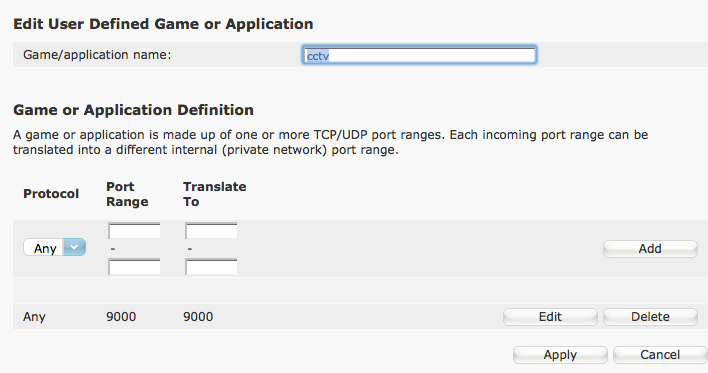708x373 pixels.
Task: Select the Any protocol text in rule row
Action: tap(34, 317)
